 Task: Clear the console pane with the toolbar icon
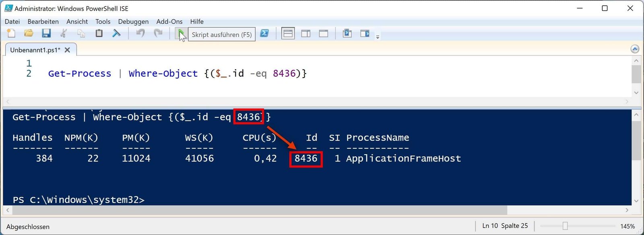116,34
